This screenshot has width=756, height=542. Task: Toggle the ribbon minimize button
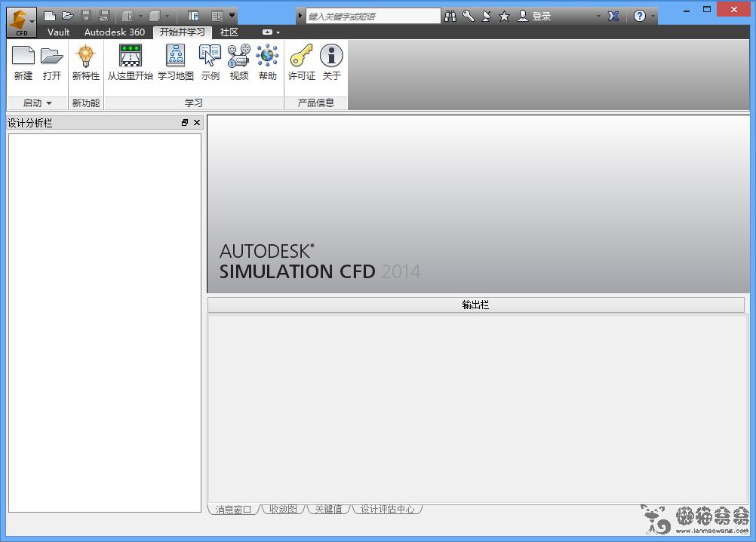[x=267, y=32]
